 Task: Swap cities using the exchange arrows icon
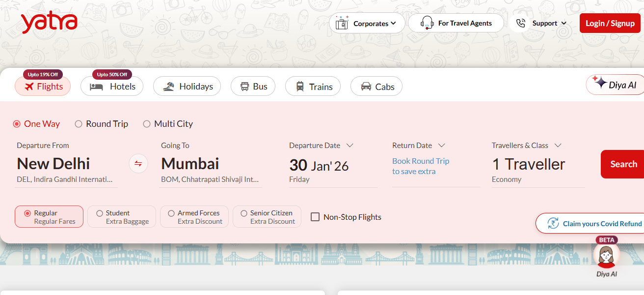pyautogui.click(x=138, y=164)
